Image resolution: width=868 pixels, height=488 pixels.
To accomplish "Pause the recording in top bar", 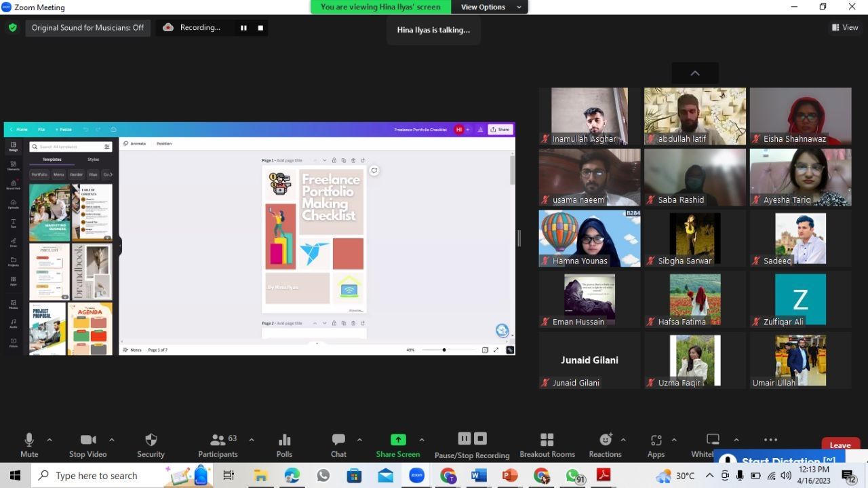I will point(243,28).
